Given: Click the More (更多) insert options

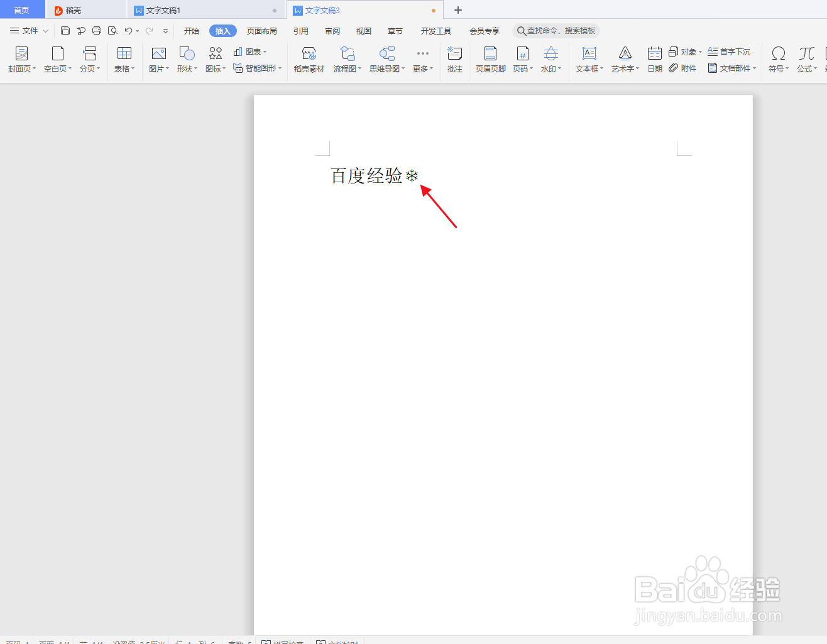Looking at the screenshot, I should click(x=423, y=60).
